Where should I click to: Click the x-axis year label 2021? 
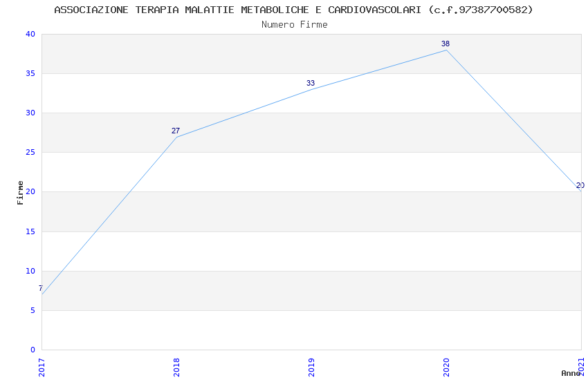(581, 368)
